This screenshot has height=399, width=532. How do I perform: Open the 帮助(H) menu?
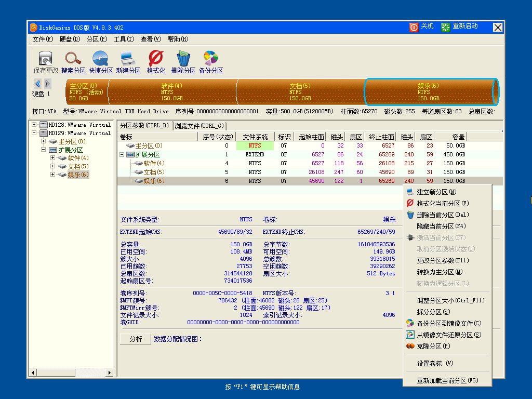178,39
